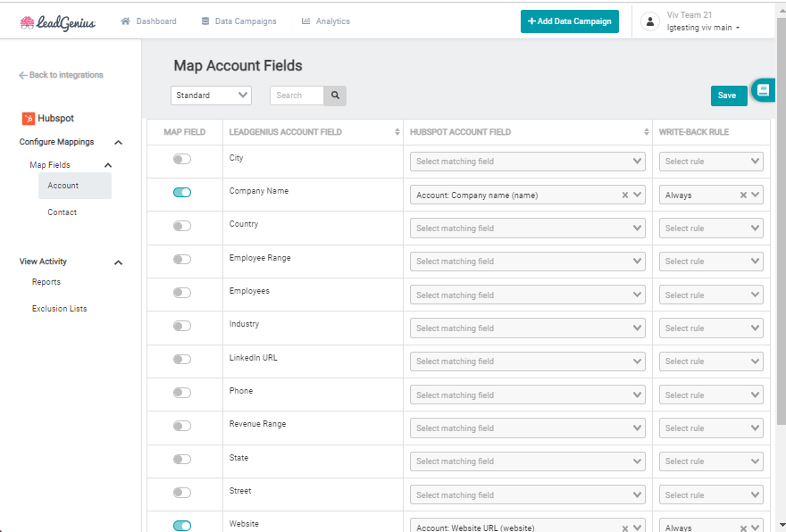The height and width of the screenshot is (532, 786).
Task: Collapse the Configure Mappings section
Action: pos(117,141)
